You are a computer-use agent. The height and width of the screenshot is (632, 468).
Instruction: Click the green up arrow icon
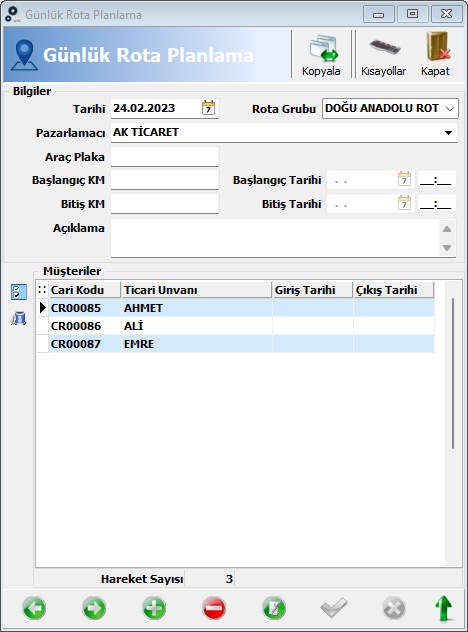pyautogui.click(x=443, y=608)
